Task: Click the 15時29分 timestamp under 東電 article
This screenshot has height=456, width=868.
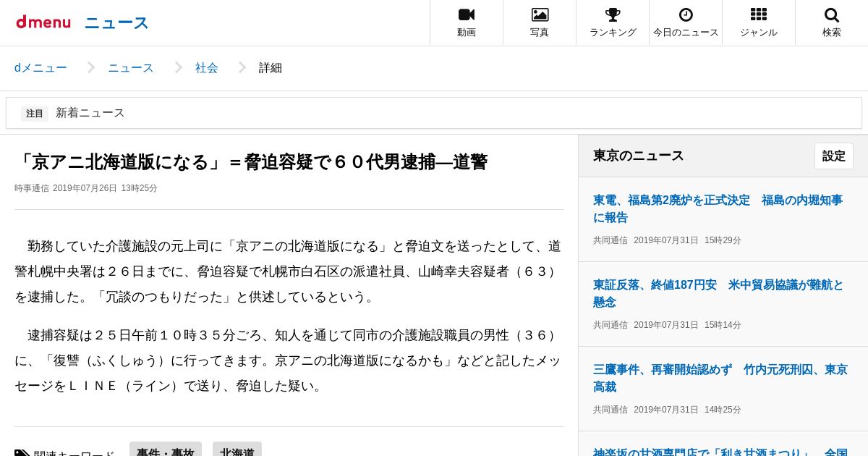Action: pos(723,240)
